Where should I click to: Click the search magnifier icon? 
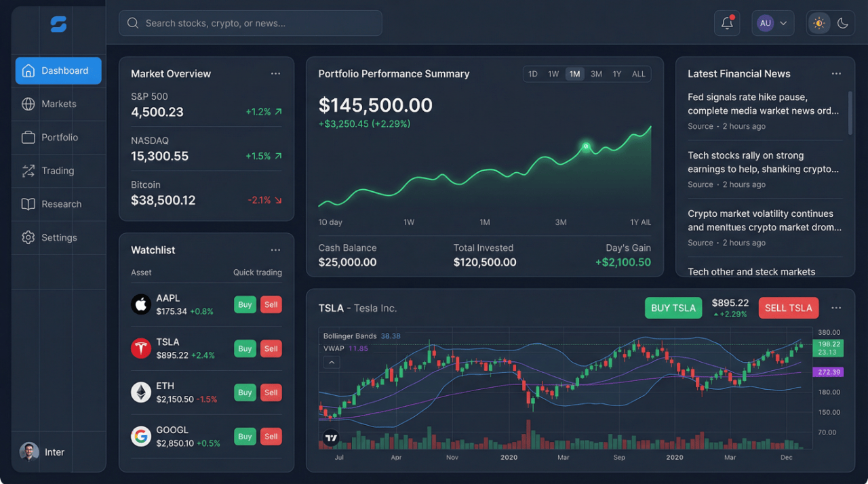133,23
